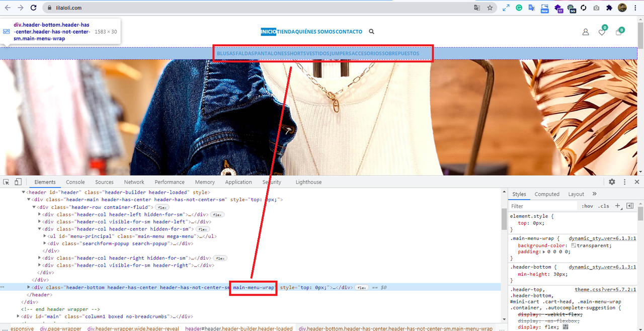Open the Grammarly extension
The image size is (644, 331).
pyautogui.click(x=519, y=8)
